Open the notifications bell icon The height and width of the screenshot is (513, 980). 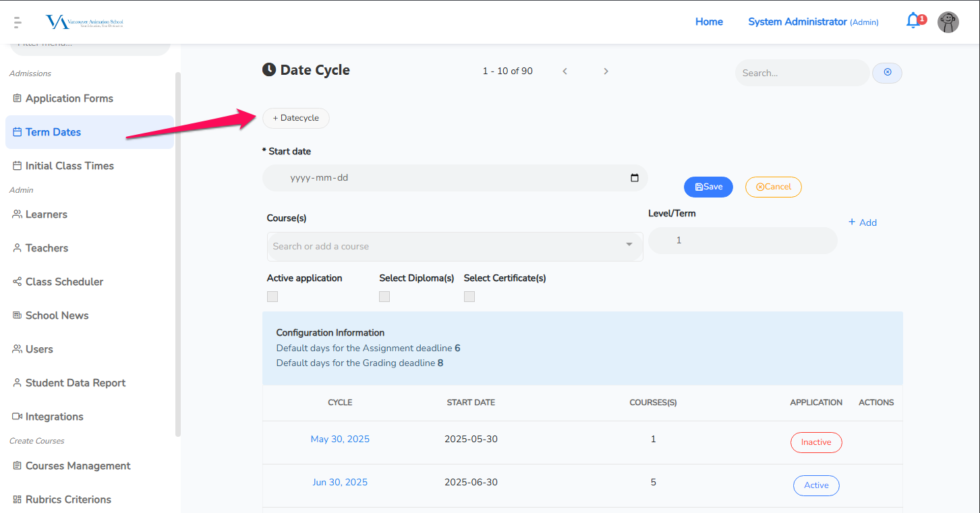point(913,21)
